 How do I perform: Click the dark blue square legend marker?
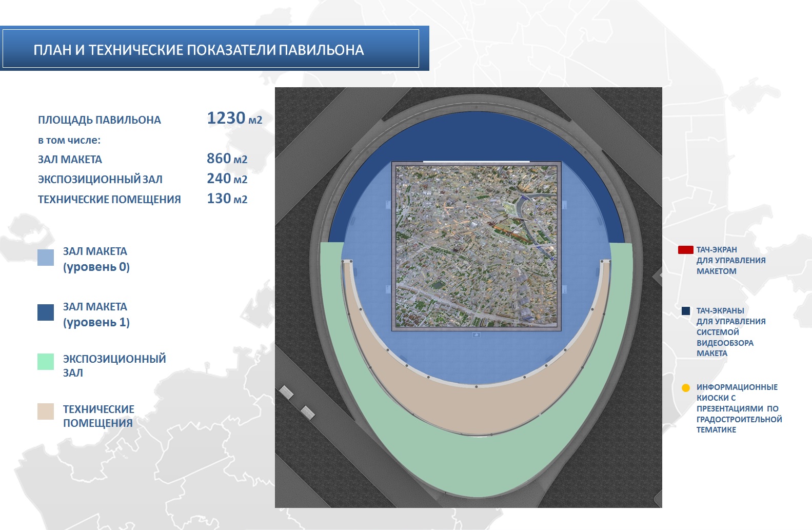(x=686, y=311)
